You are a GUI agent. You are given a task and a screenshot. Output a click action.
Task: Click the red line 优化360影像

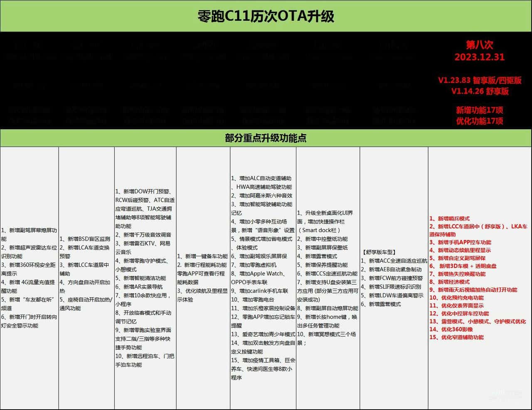click(x=451, y=329)
